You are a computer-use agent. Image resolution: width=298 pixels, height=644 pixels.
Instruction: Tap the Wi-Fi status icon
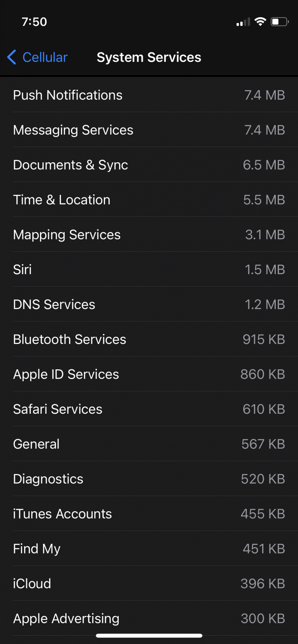click(x=260, y=22)
